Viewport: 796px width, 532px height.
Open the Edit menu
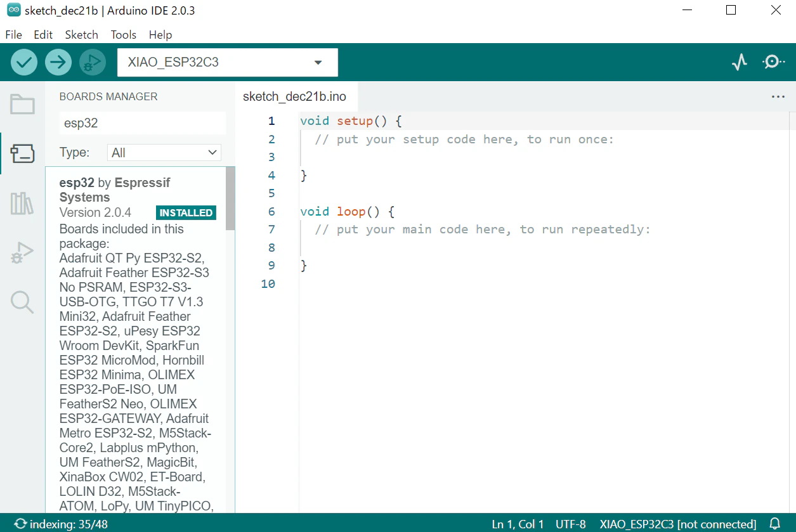[x=43, y=35]
